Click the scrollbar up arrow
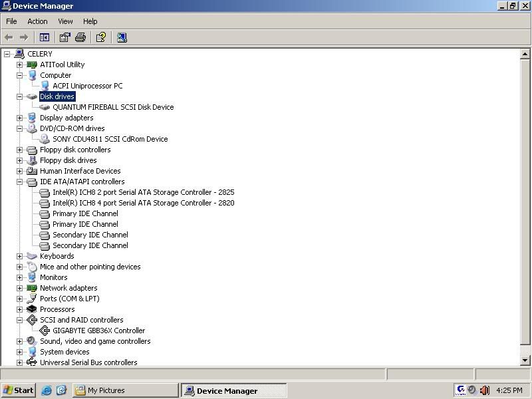This screenshot has width=532, height=399. pos(525,54)
